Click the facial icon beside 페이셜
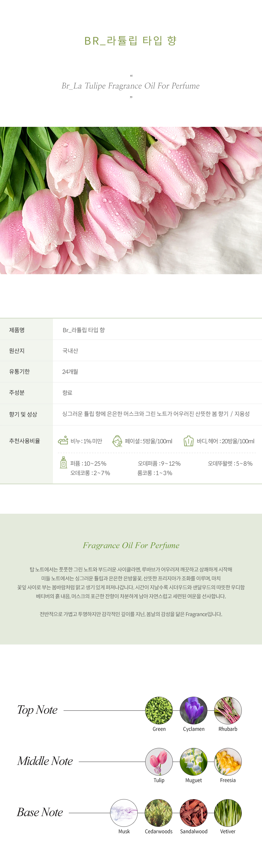 point(117,441)
